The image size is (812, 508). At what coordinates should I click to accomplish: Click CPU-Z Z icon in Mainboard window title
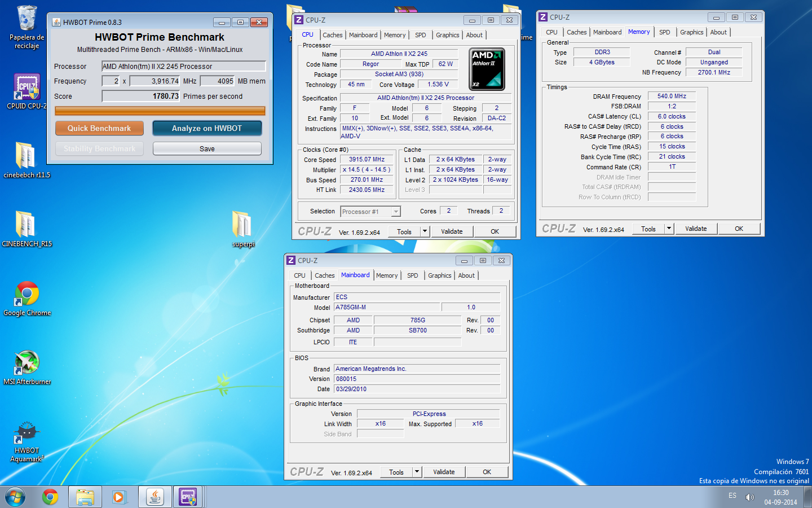291,260
